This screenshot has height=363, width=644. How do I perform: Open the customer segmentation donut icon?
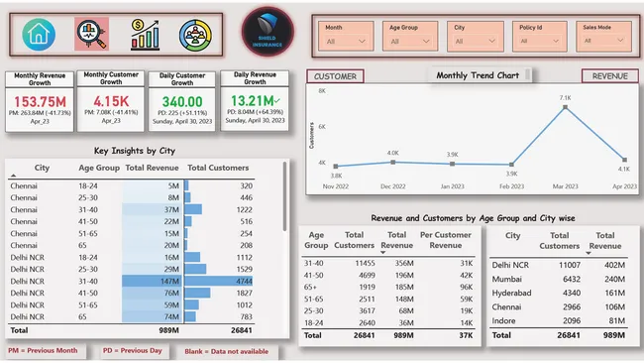(195, 35)
